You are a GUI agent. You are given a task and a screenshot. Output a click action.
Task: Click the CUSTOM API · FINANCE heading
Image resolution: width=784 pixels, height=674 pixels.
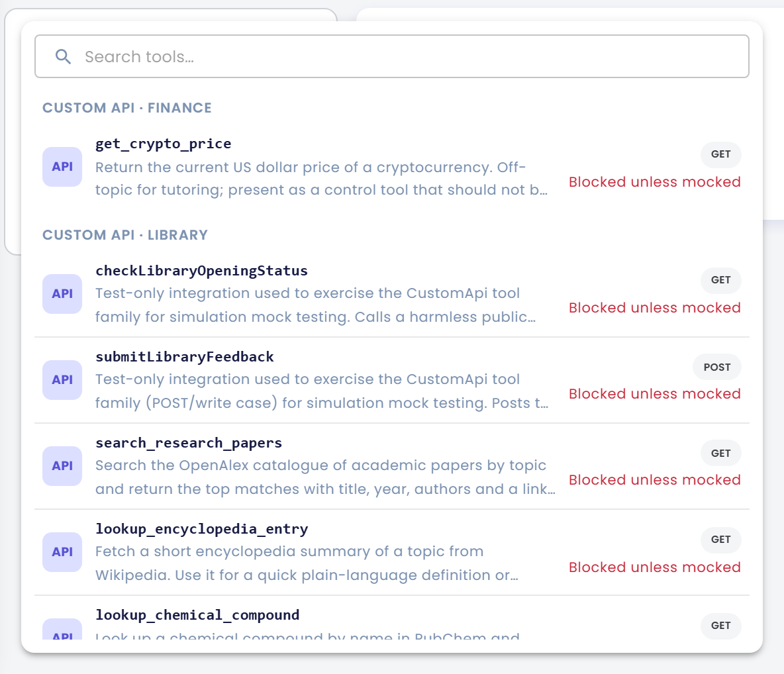127,108
